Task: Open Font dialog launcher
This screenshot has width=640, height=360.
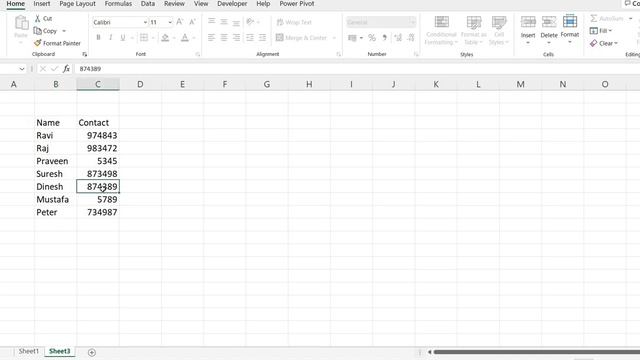Action: (x=198, y=54)
